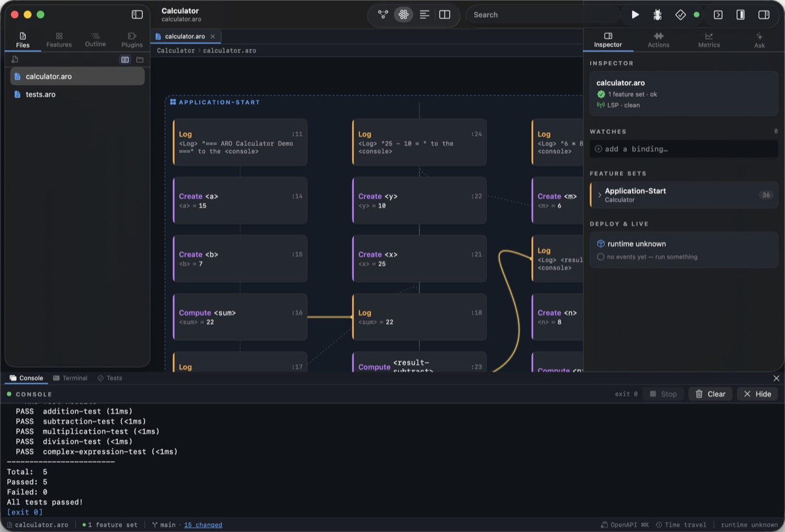Click into the Search field
Screen dimensions: 785x532
click(544, 15)
